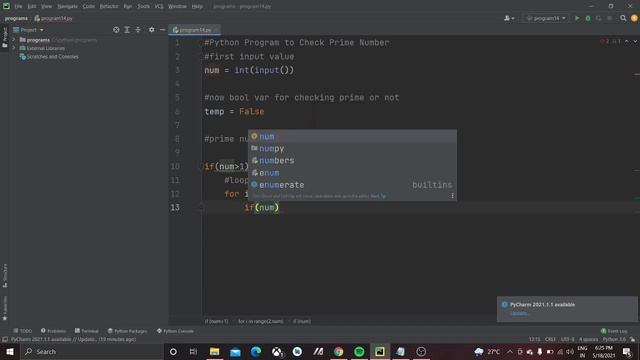Open the Code menu
This screenshot has width=640, height=360.
click(x=89, y=7)
